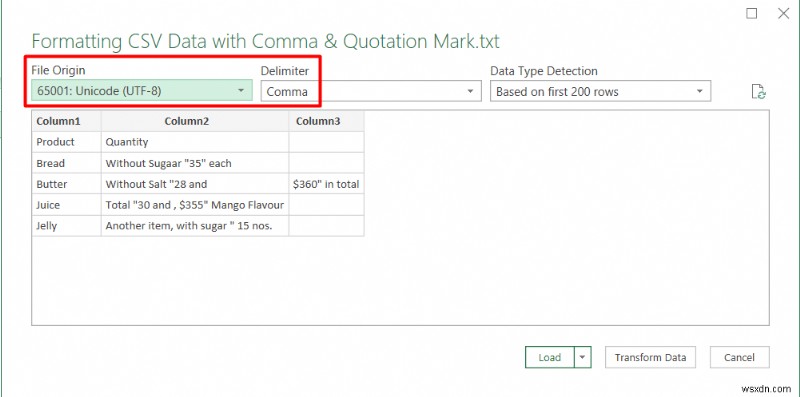Click the Data Type Detection label
The image size is (800, 397).
point(544,71)
